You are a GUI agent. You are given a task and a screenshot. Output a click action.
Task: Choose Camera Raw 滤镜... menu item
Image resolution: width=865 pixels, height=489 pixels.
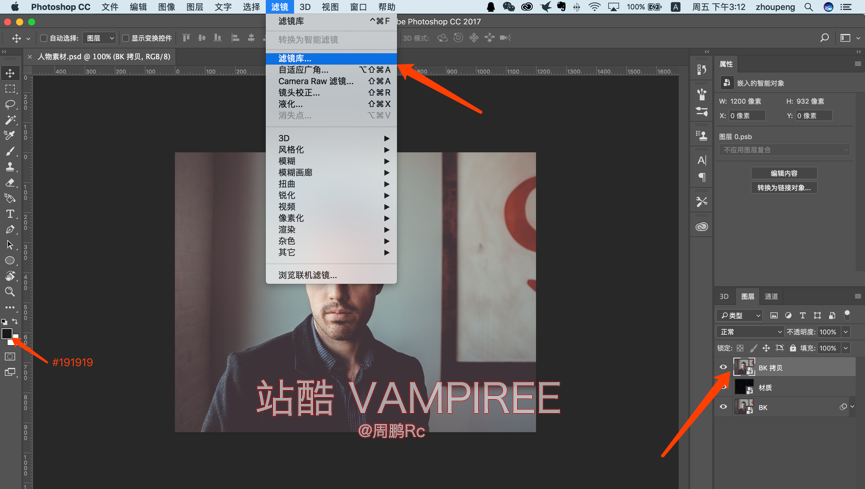coord(331,81)
